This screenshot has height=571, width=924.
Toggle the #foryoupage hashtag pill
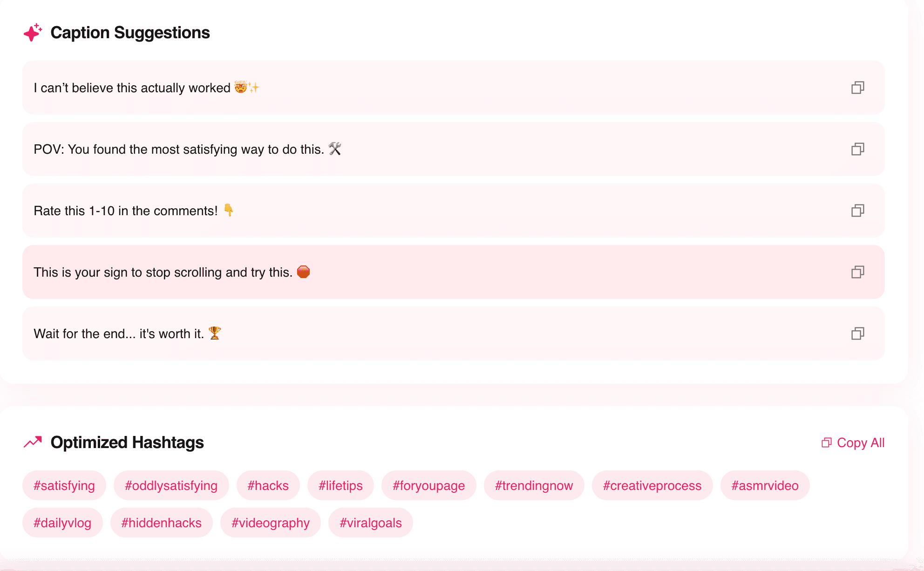[x=428, y=485]
